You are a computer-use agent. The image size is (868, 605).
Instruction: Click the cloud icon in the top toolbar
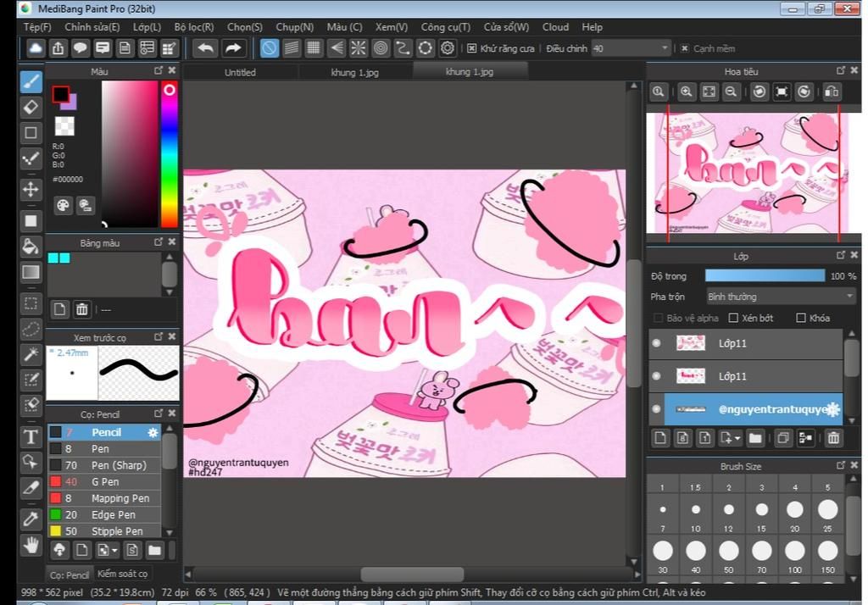tap(36, 48)
